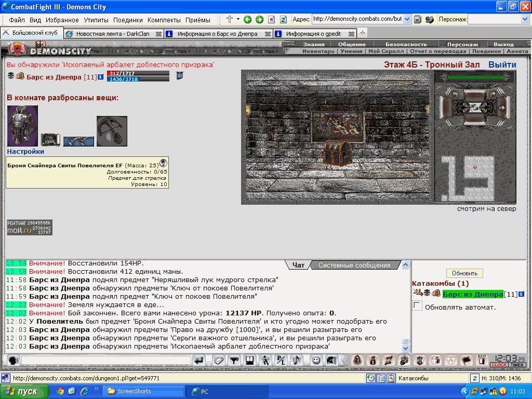The image size is (532, 399).
Task: Click the Выйти link near Тронный Зал
Action: pyautogui.click(x=502, y=64)
